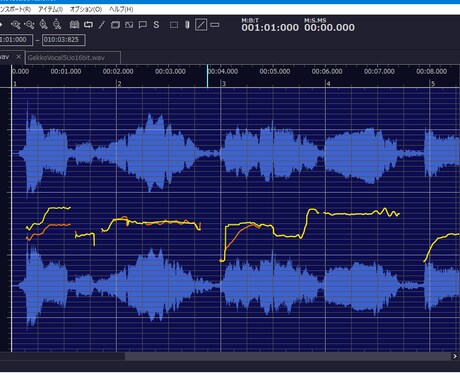This screenshot has height=380, width=460.
Task: Click the 00:02.000 time label on ruler
Action: tap(118, 71)
